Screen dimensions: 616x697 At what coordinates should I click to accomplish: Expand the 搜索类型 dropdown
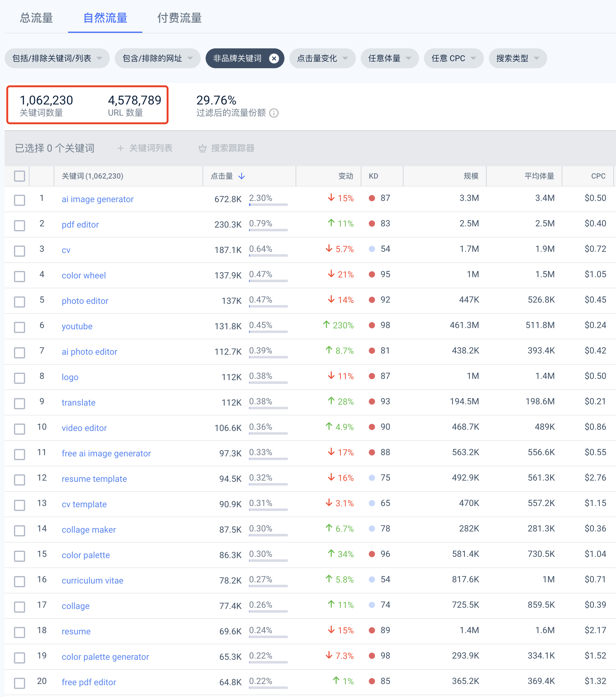click(x=518, y=58)
